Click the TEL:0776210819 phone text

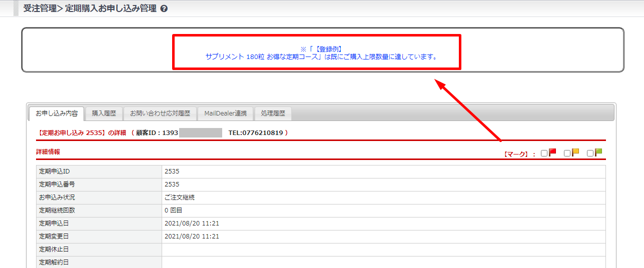pos(256,133)
